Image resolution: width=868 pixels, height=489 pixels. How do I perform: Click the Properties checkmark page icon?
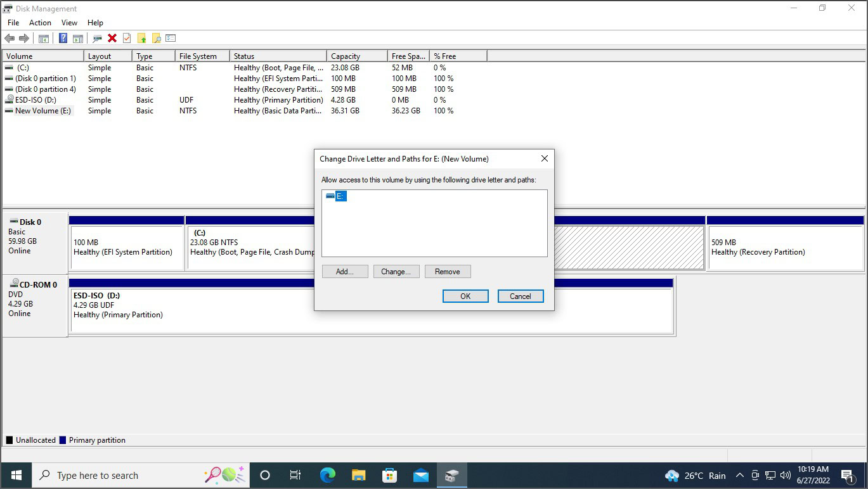pos(127,38)
